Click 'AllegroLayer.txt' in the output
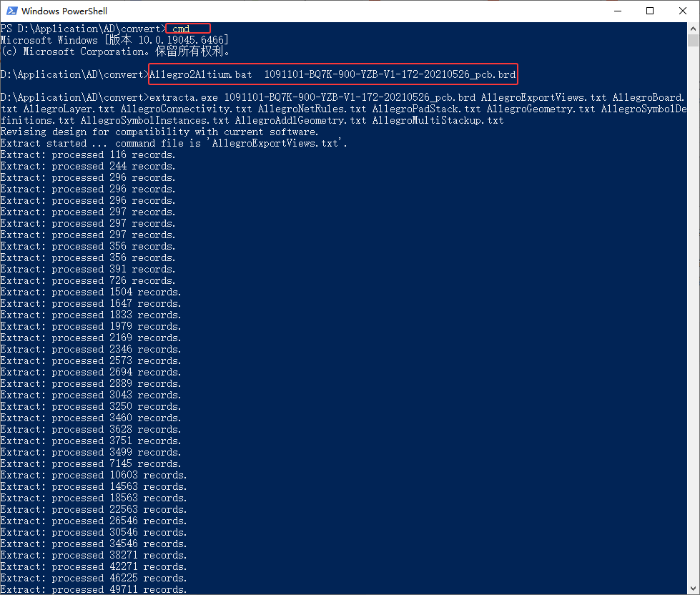Viewport: 700px width, 595px height. 69,109
